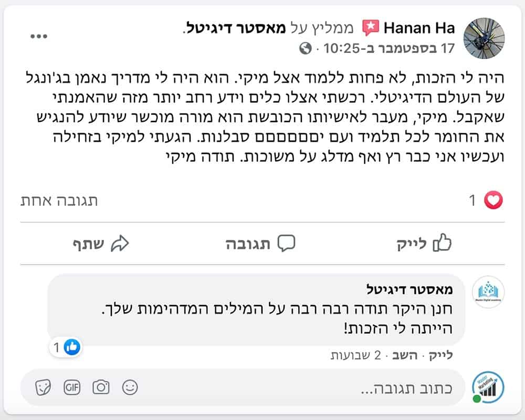The height and width of the screenshot is (420, 525).
Task: Click the globe public audience icon
Action: (x=304, y=49)
